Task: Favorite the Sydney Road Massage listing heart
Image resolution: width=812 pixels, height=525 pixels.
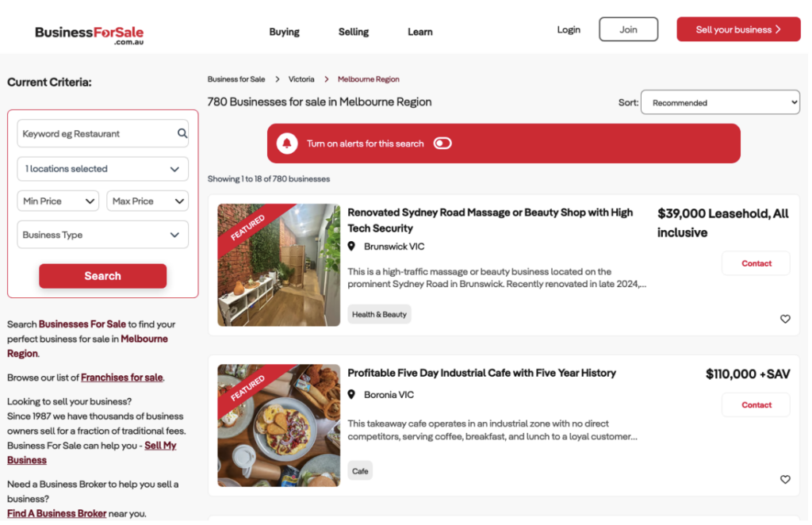Action: 785,319
